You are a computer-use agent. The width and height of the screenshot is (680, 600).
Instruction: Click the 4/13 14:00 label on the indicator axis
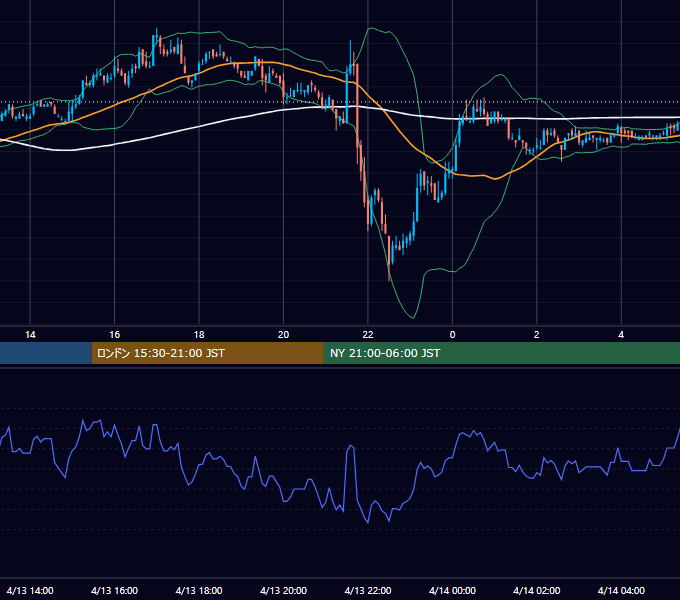point(30,590)
